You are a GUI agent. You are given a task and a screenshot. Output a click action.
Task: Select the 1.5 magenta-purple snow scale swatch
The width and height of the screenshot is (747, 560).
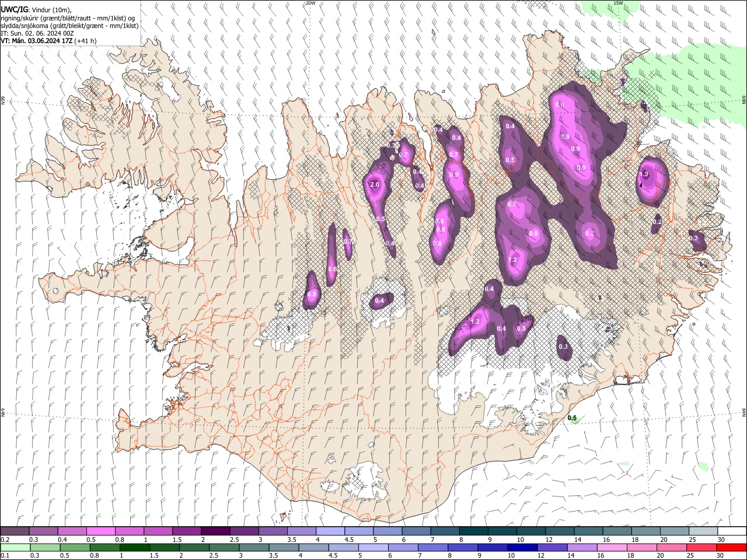tap(187, 531)
